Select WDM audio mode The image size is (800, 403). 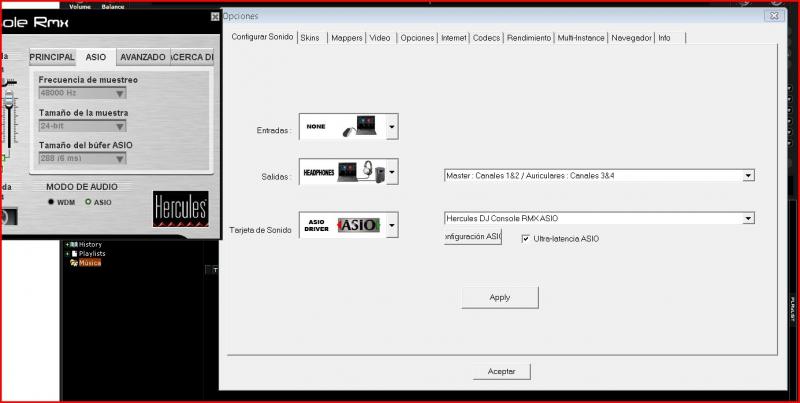(x=52, y=202)
